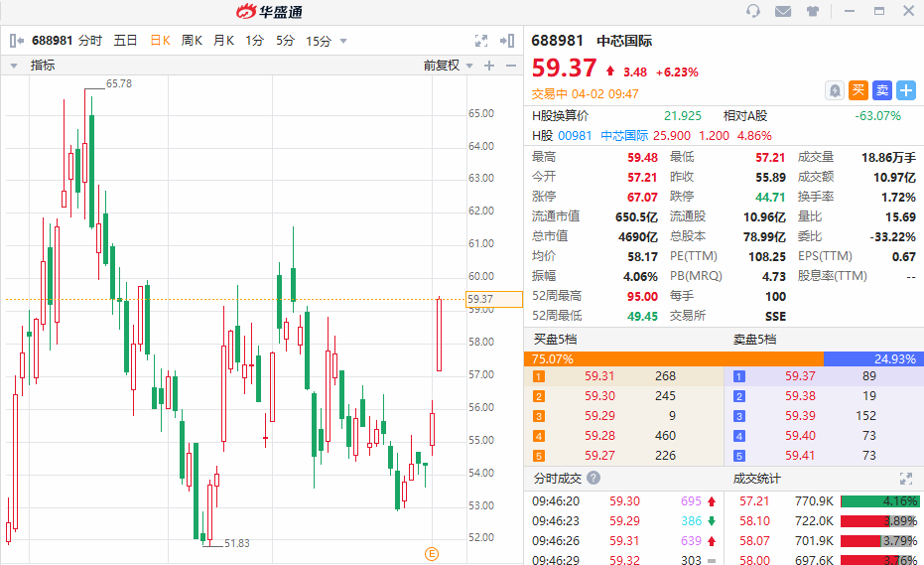Select the 月K chart tab

223,41
